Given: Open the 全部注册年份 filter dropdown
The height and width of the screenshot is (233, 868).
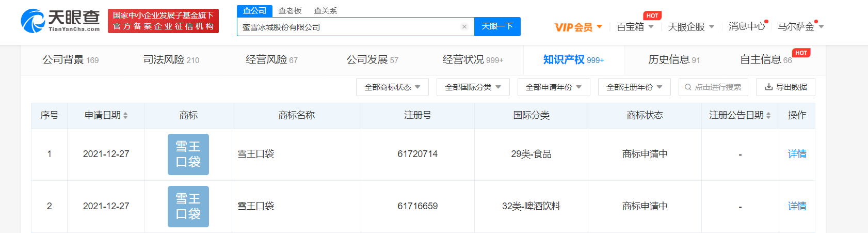Looking at the screenshot, I should 634,87.
